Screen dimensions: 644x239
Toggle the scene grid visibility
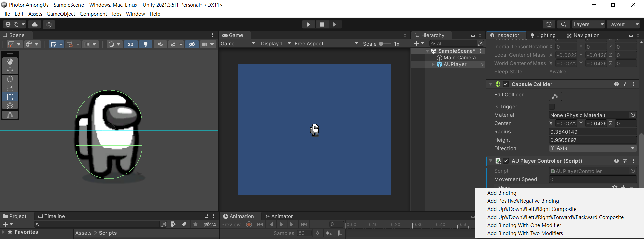click(x=53, y=44)
